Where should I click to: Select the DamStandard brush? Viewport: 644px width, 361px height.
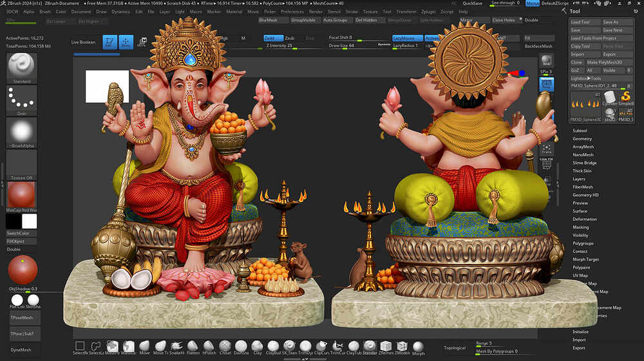coord(241,347)
